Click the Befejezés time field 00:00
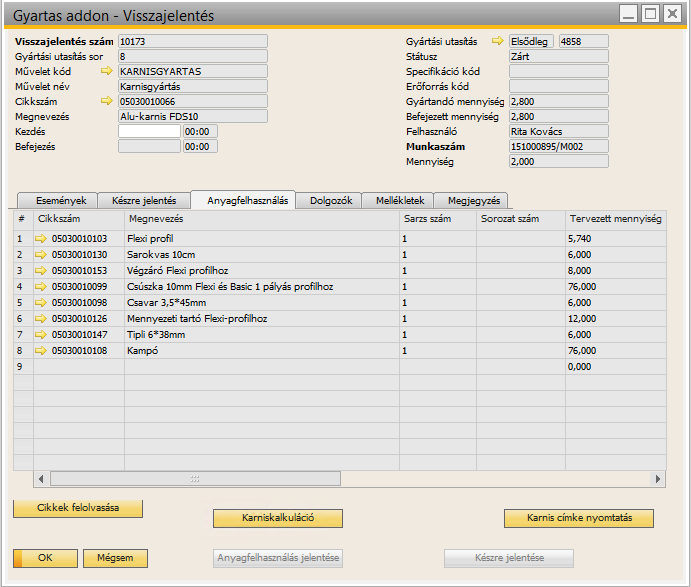Viewport: 691px width, 587px height. pyautogui.click(x=201, y=146)
